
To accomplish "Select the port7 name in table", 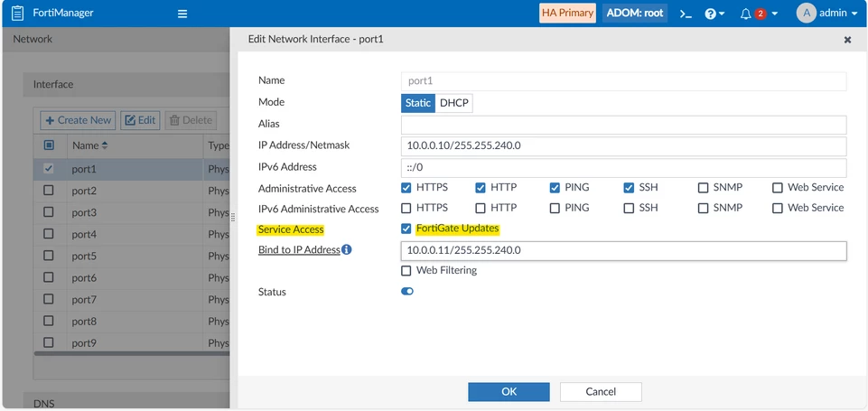I will tap(84, 300).
